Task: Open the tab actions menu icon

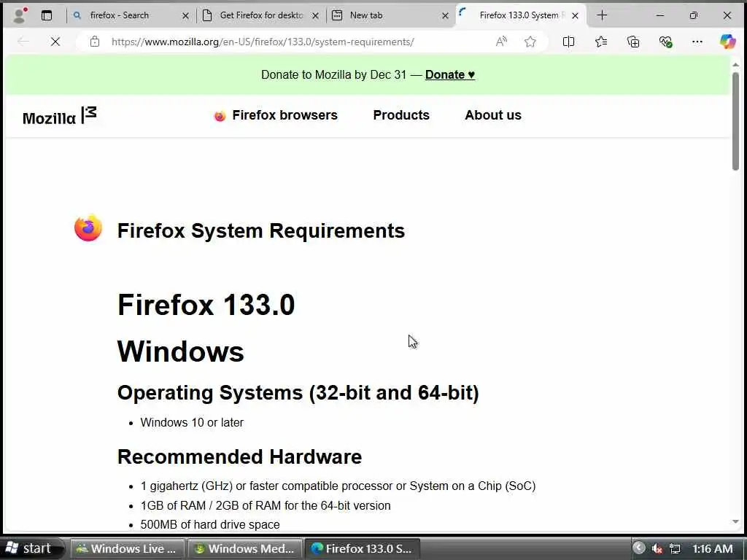Action: 47,15
